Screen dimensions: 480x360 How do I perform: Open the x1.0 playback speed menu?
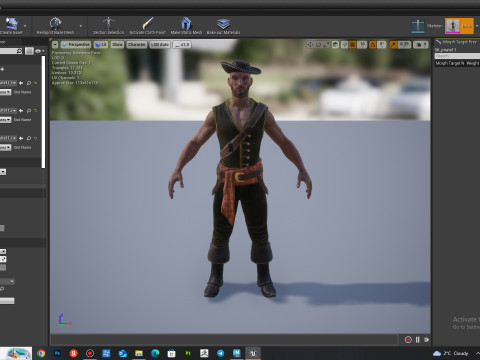182,45
